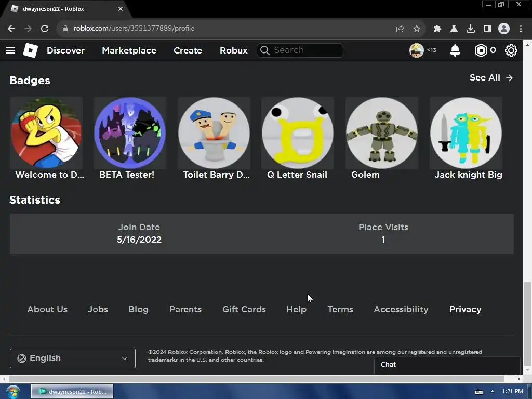The height and width of the screenshot is (399, 532).
Task: Open the Chat panel bar
Action: [447, 365]
